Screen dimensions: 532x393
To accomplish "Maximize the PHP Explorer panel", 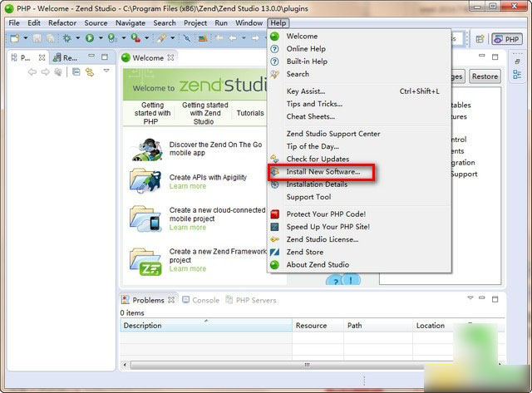I will tap(105, 57).
